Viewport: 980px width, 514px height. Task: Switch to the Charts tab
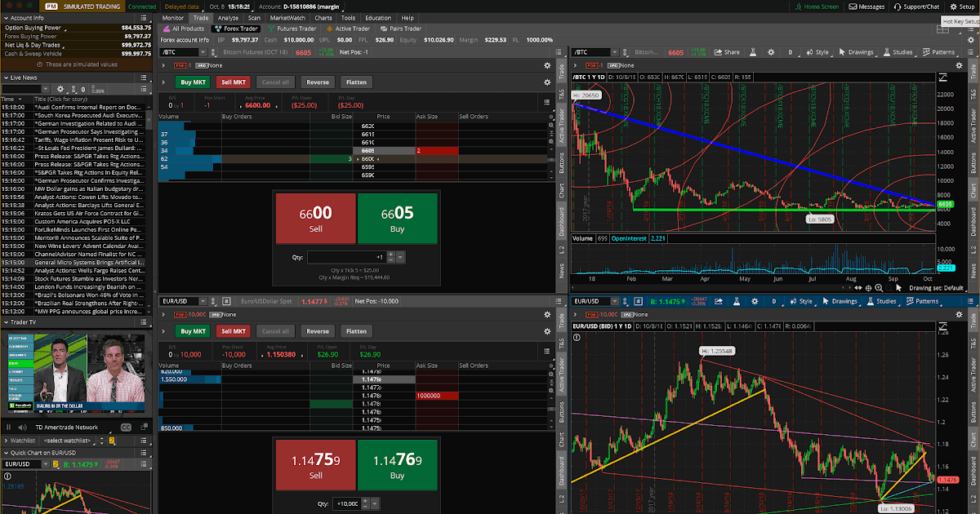point(323,17)
